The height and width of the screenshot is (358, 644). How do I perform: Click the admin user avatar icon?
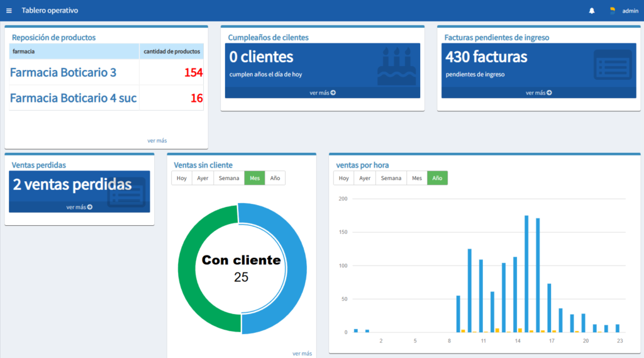612,10
